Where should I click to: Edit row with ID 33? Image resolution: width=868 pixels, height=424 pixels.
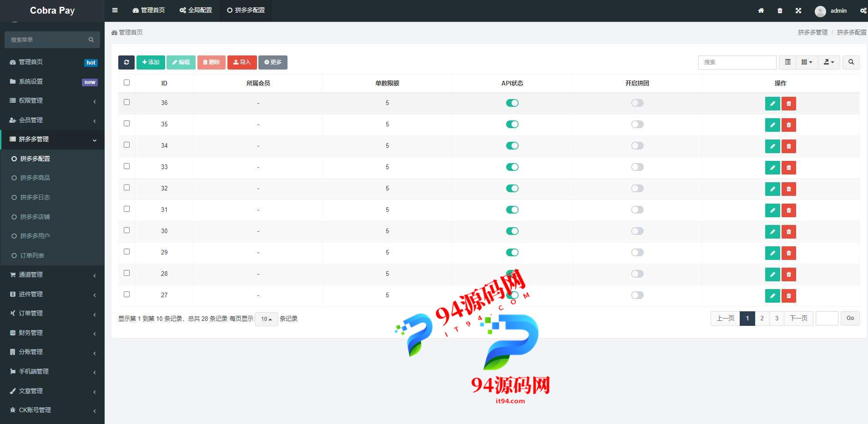772,168
